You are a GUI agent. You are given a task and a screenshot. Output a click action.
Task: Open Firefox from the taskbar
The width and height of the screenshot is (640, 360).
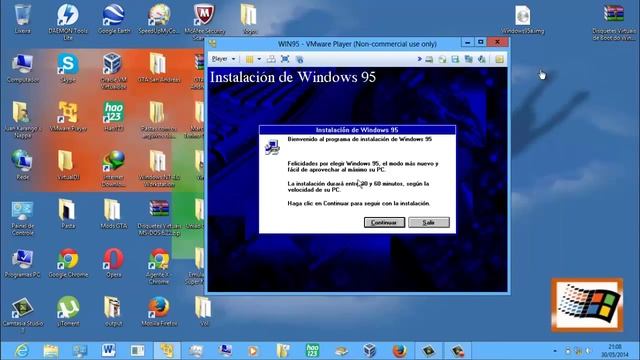(x=399, y=351)
